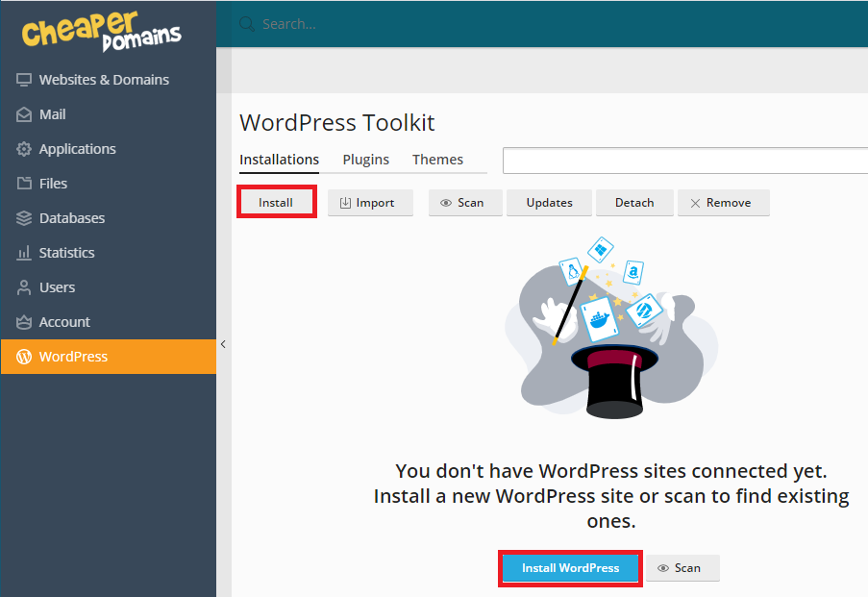Click the Account crown icon
Image resolution: width=868 pixels, height=597 pixels.
pos(24,322)
